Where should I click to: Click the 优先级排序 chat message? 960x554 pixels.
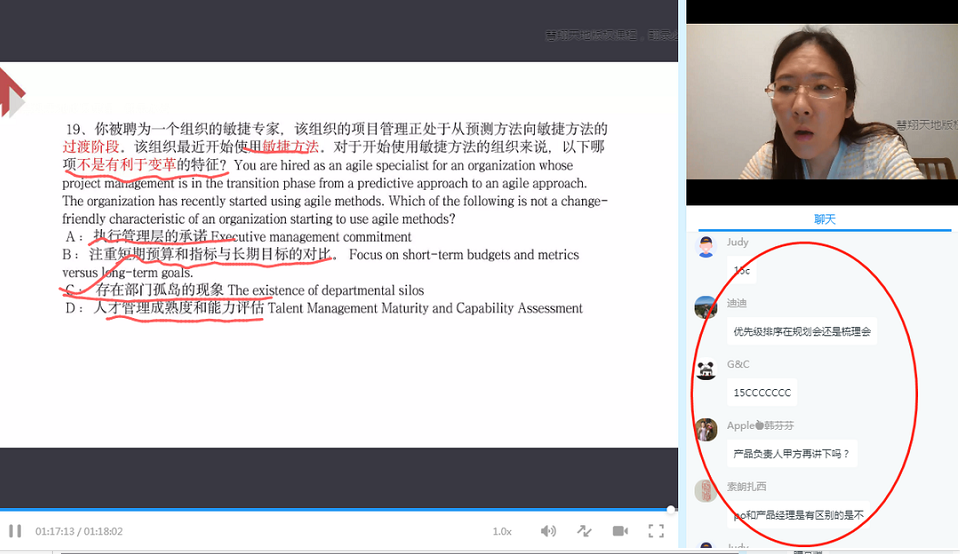coord(802,332)
